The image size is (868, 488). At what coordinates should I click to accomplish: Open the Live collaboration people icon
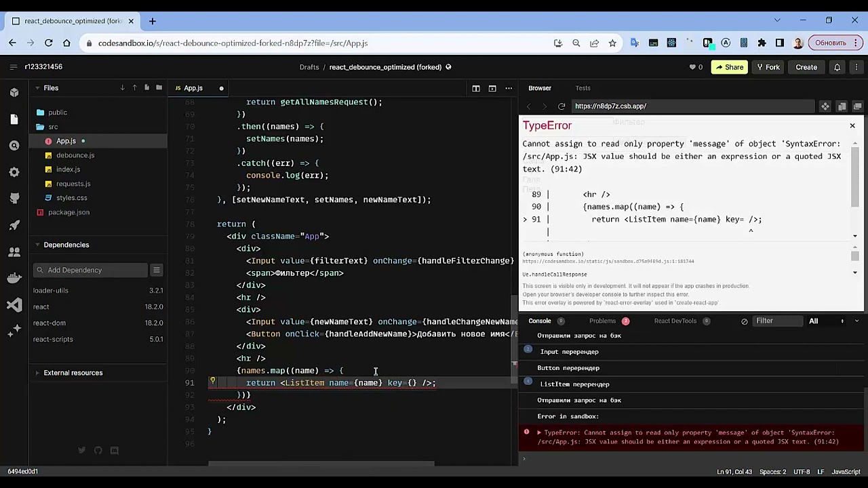[x=14, y=251]
